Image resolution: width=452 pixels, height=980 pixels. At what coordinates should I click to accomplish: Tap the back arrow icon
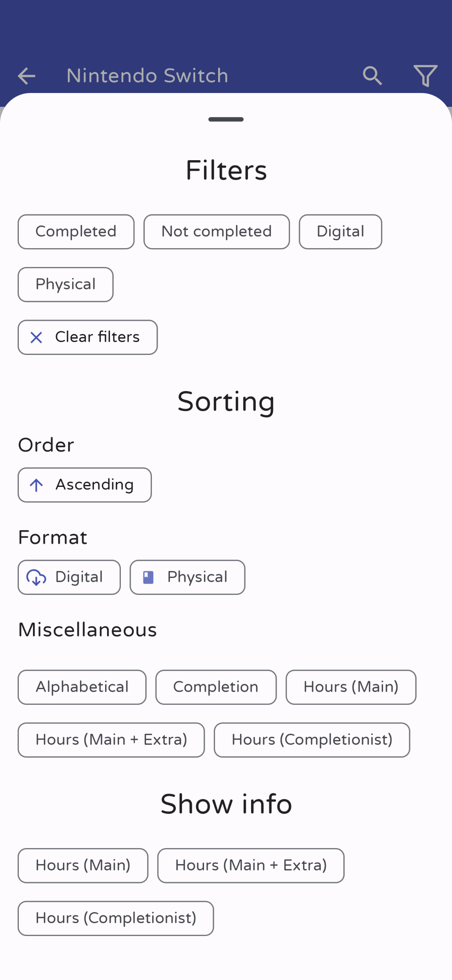(x=27, y=76)
